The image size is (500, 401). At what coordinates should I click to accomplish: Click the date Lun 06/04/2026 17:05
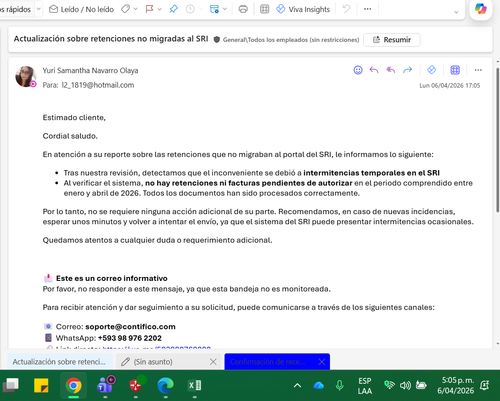coord(449,86)
